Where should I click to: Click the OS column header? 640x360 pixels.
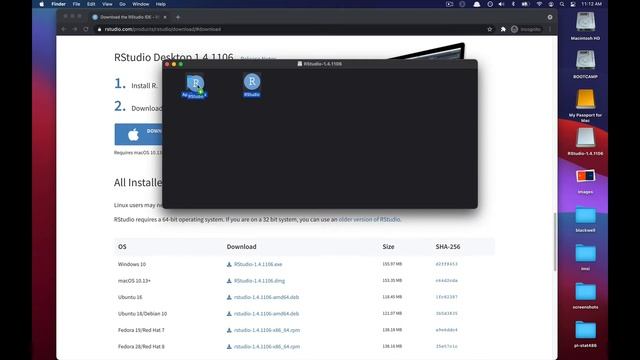tap(122, 247)
